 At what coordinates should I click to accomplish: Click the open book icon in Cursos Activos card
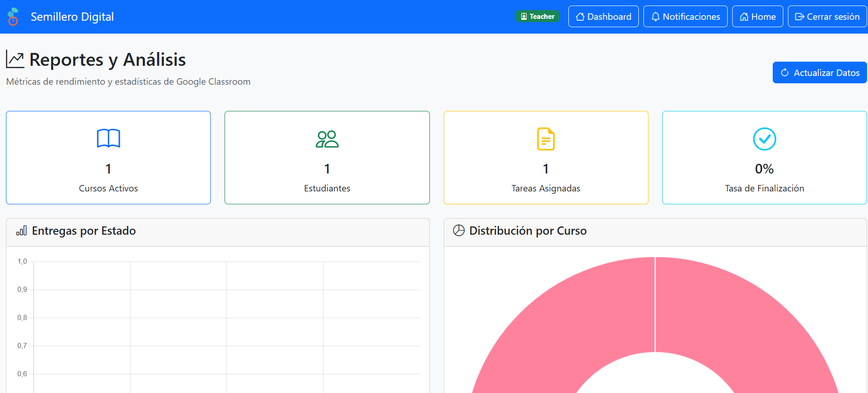point(109,139)
